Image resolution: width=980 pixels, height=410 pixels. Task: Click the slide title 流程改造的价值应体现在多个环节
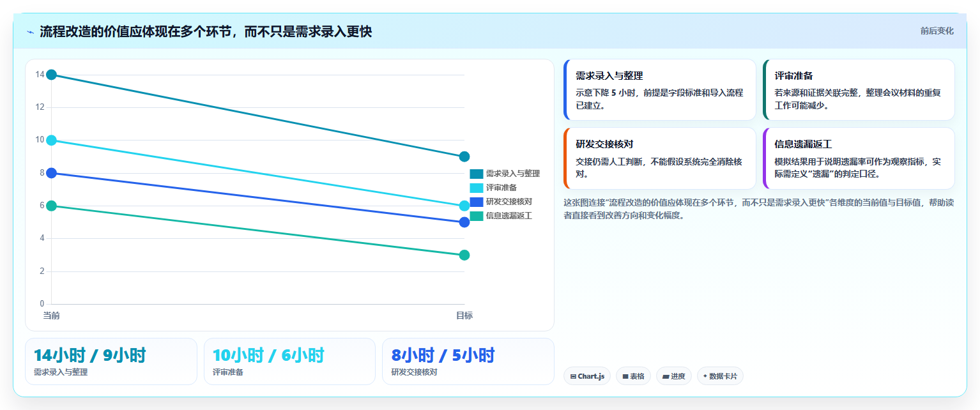(x=206, y=31)
